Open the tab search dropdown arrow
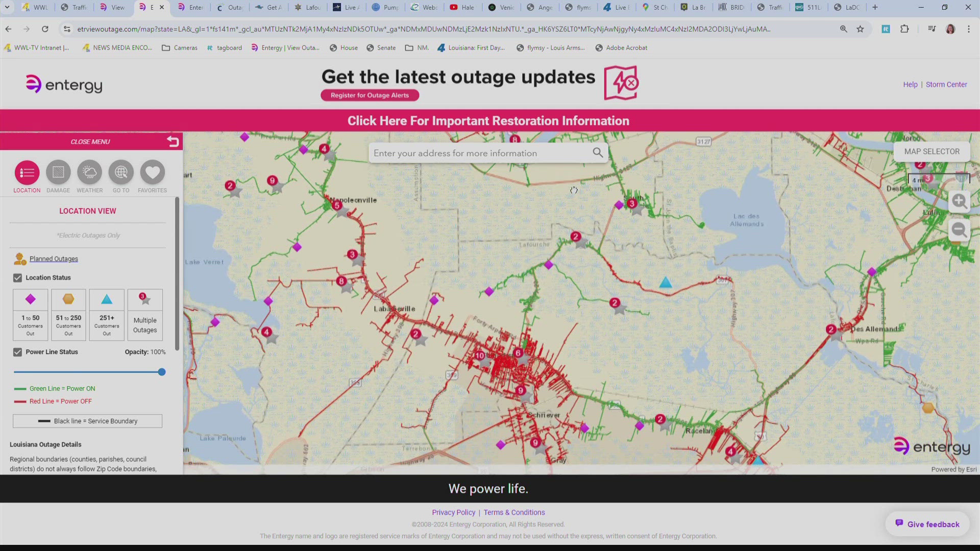The width and height of the screenshot is (980, 551). tap(7, 7)
